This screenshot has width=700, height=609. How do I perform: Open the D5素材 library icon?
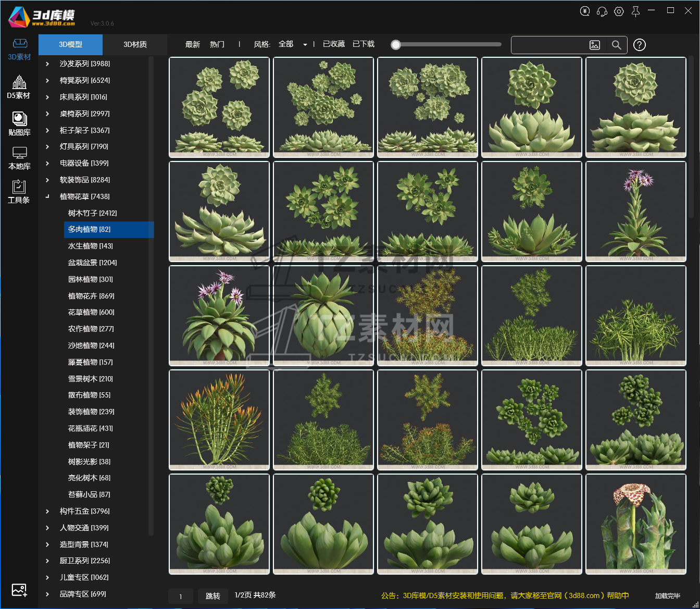coord(19,87)
